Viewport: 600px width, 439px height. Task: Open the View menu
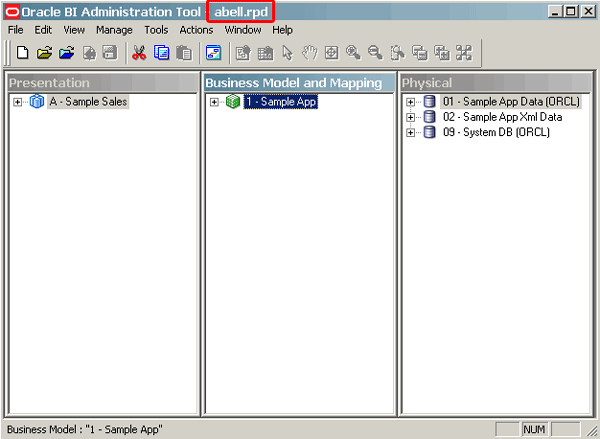pyautogui.click(x=74, y=30)
